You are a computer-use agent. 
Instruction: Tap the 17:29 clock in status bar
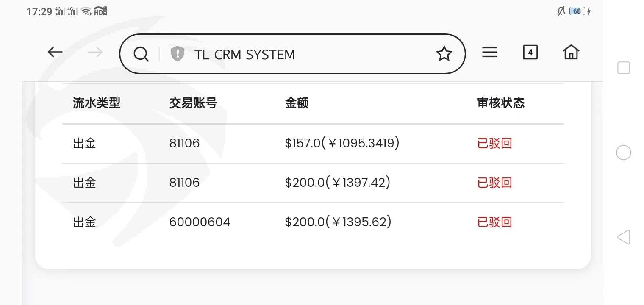[39, 11]
